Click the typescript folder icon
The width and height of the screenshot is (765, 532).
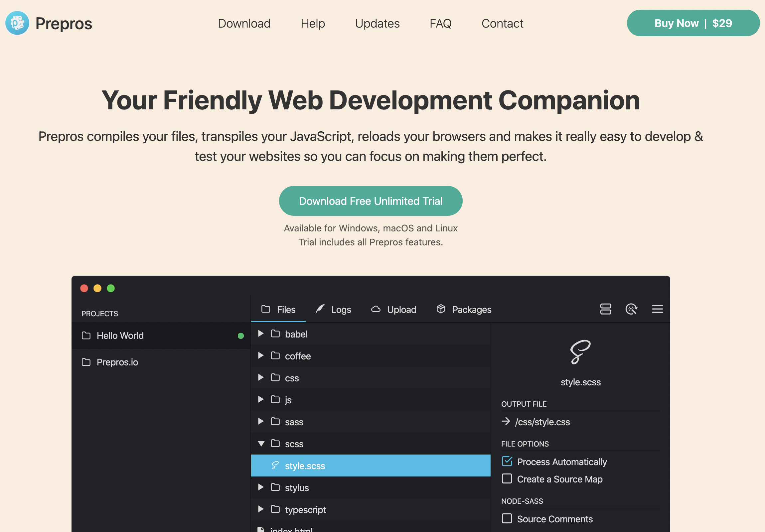[275, 510]
